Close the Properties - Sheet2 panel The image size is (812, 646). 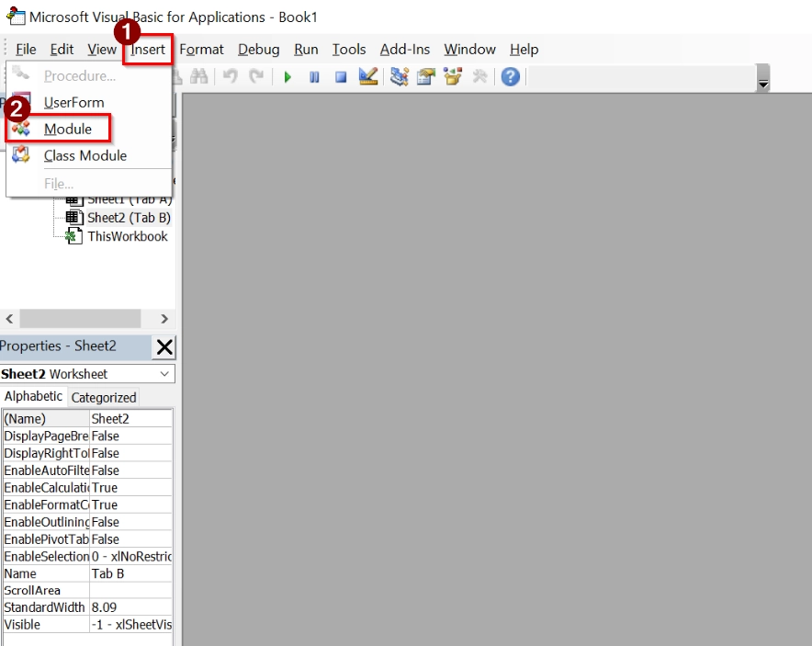[164, 346]
